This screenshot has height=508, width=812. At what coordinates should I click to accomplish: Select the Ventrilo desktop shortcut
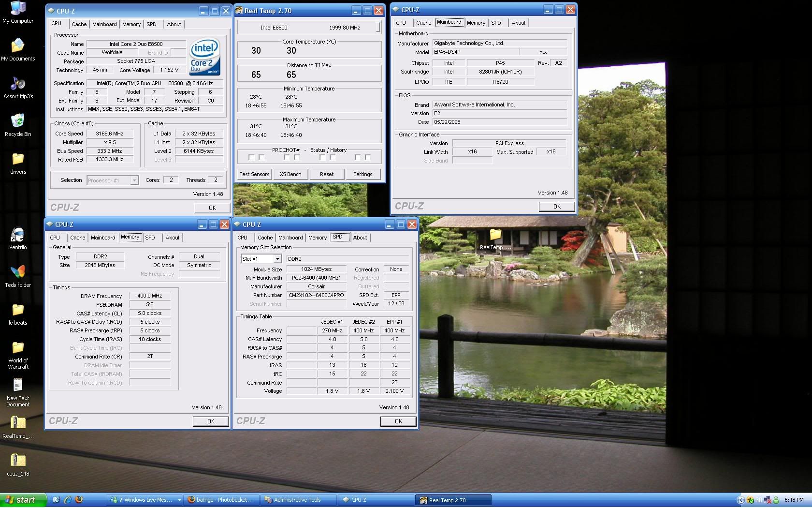pos(18,239)
